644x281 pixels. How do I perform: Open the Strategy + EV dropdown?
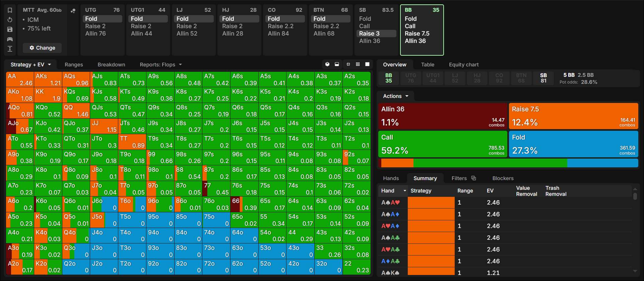[30, 65]
